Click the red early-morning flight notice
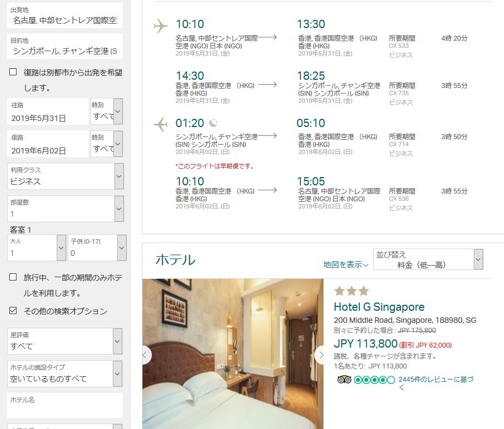504x429 pixels. (215, 166)
